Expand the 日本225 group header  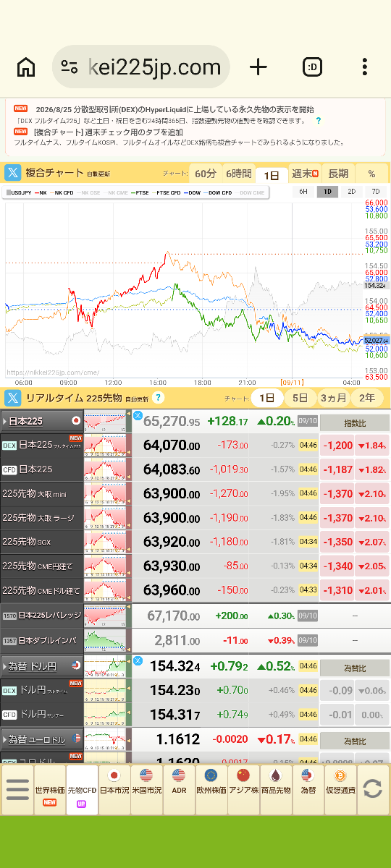(x=42, y=421)
